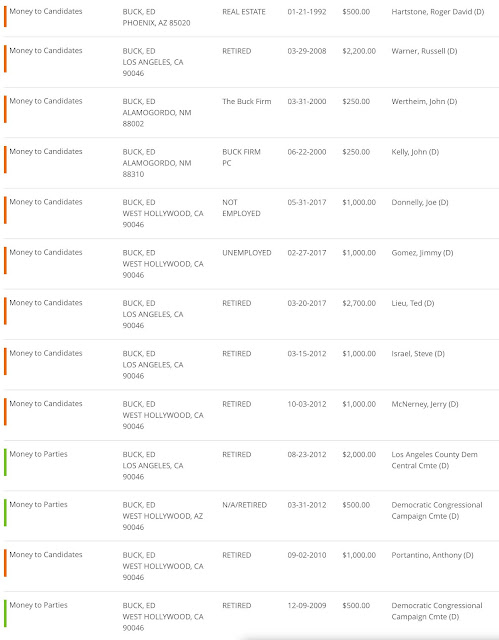Select McNerney, Jerry (D) recipient

pyautogui.click(x=425, y=404)
